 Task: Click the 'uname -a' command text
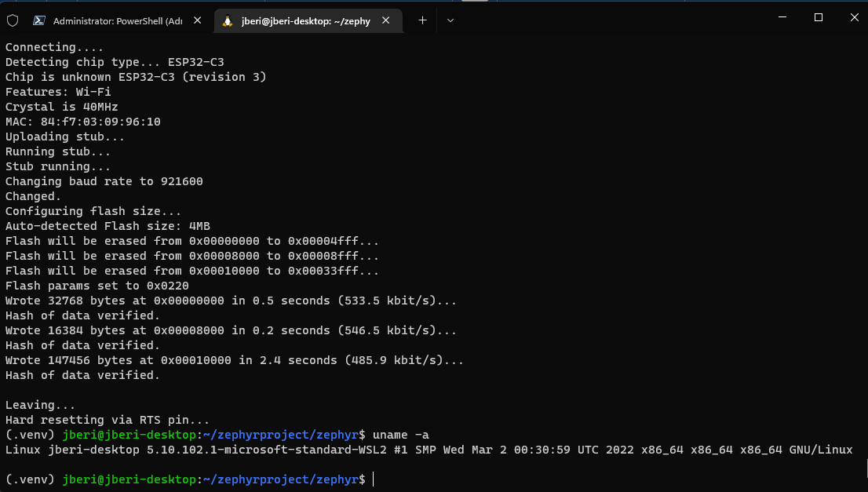[401, 435]
